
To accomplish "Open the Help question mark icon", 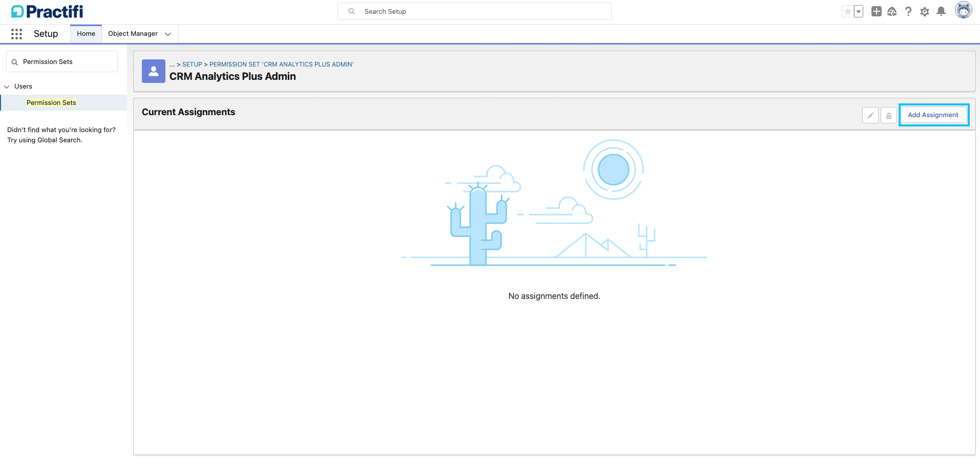I will pos(908,11).
